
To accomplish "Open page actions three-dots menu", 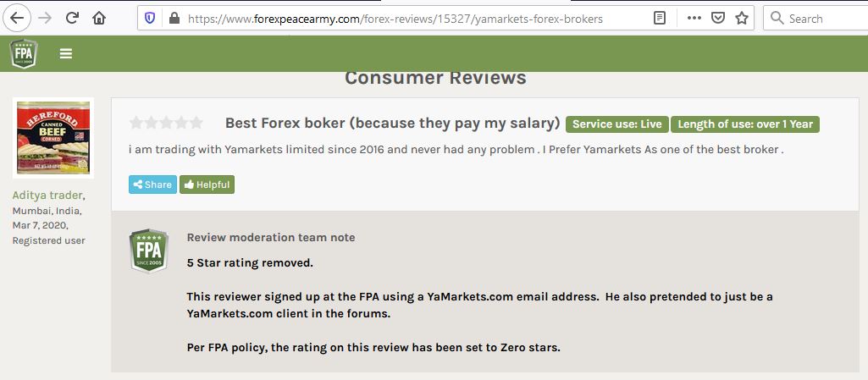I will (694, 19).
